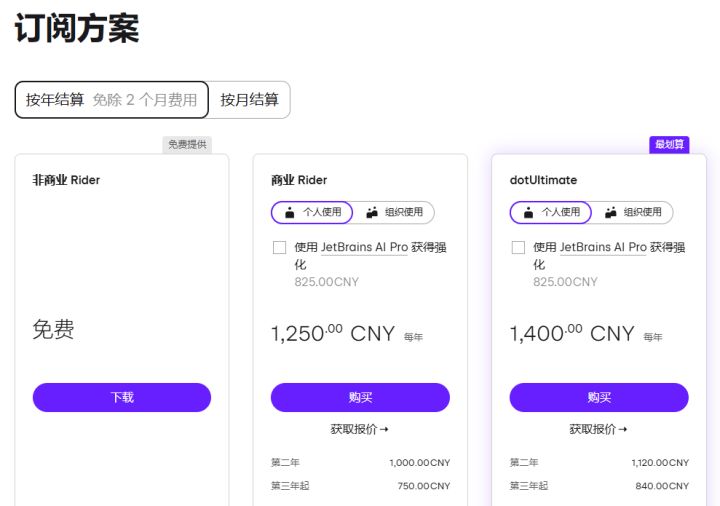
Task: Click third-year price 840.00CNY
Action: (662, 486)
